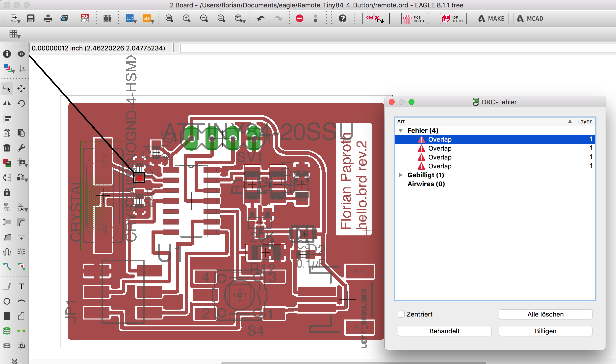Select the Delete trash can tool
The height and width of the screenshot is (364, 616).
pyautogui.click(x=7, y=148)
